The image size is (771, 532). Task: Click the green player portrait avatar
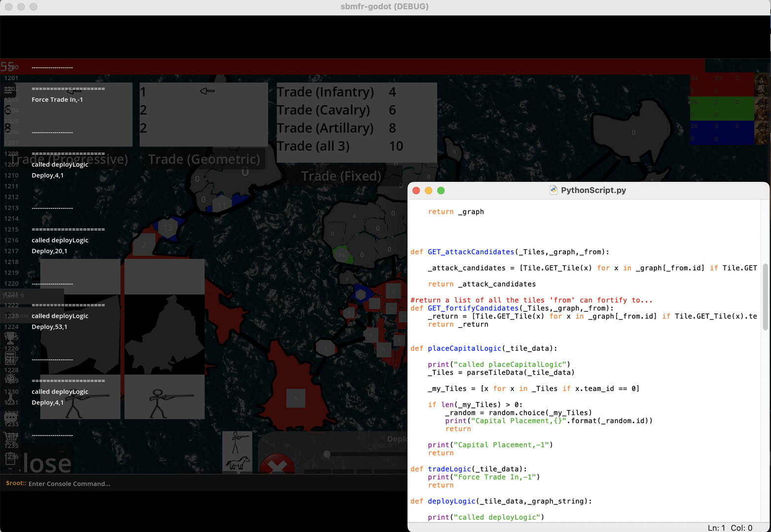click(x=762, y=108)
